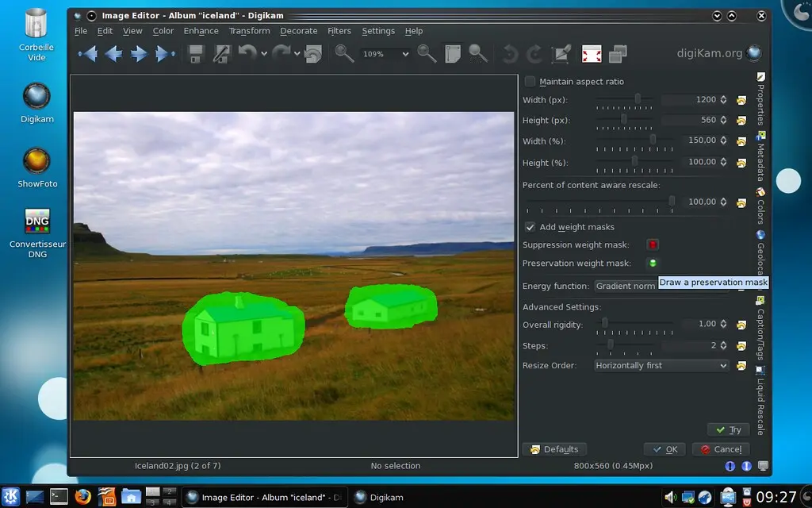Click the next image arrow in toolbar
The height and width of the screenshot is (508, 812).
[x=140, y=54]
